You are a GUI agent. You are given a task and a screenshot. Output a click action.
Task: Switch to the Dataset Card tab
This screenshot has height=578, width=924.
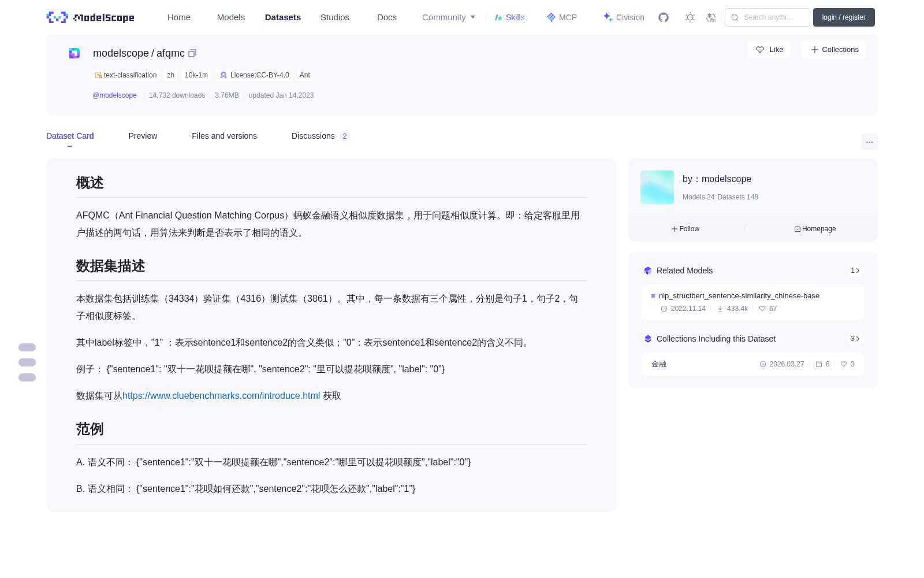point(70,136)
